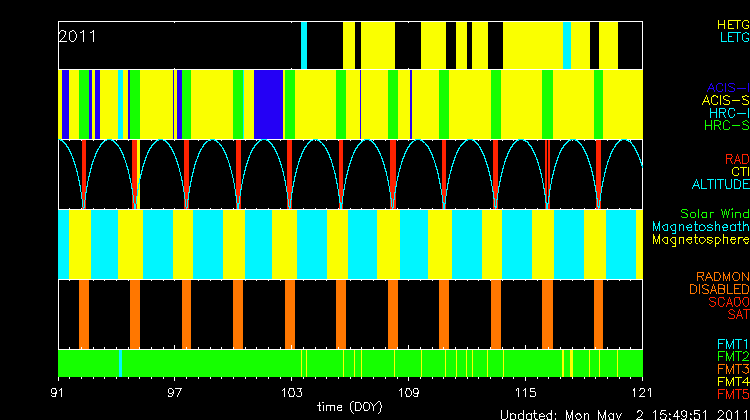Click the HETG legend label
This screenshot has height=420, width=750.
[x=732, y=24]
